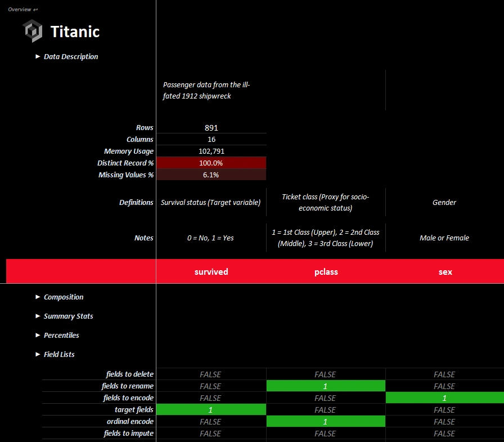The height and width of the screenshot is (442, 504).
Task: Toggle fields to impute for survived
Action: coord(211,434)
